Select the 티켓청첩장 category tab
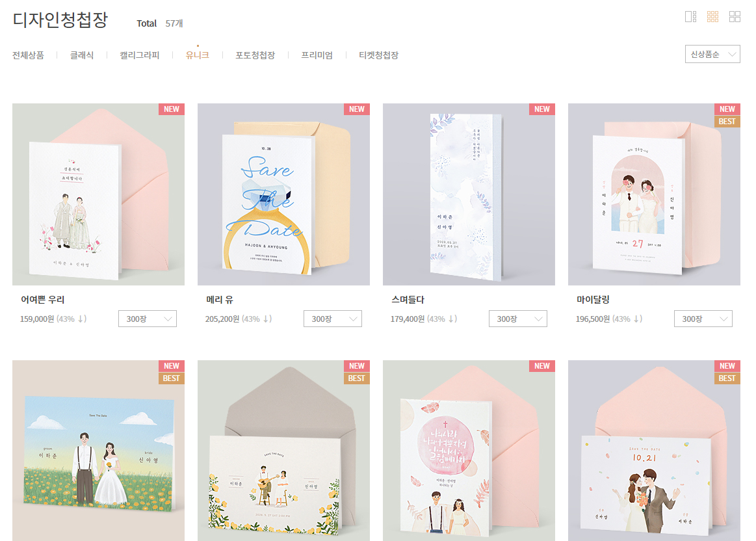This screenshot has width=756, height=541. [378, 55]
